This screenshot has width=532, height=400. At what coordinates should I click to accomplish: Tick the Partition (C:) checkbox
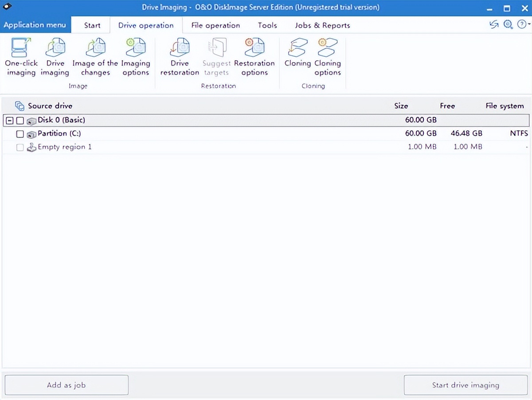tap(20, 134)
